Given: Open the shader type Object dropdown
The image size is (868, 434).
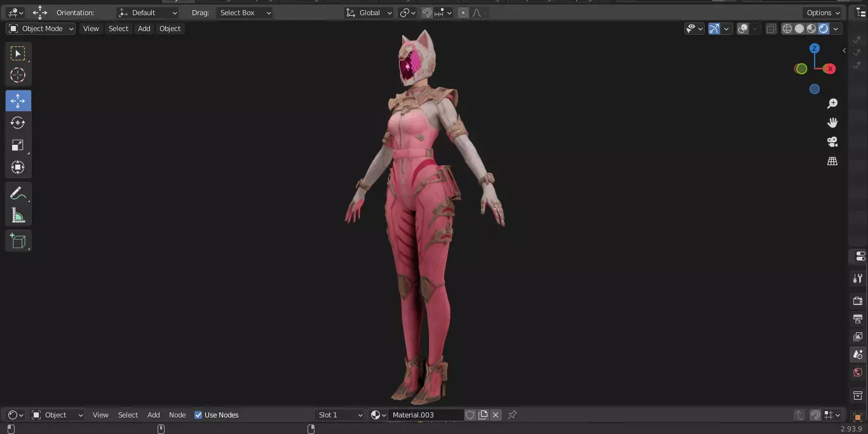Looking at the screenshot, I should click(x=57, y=415).
